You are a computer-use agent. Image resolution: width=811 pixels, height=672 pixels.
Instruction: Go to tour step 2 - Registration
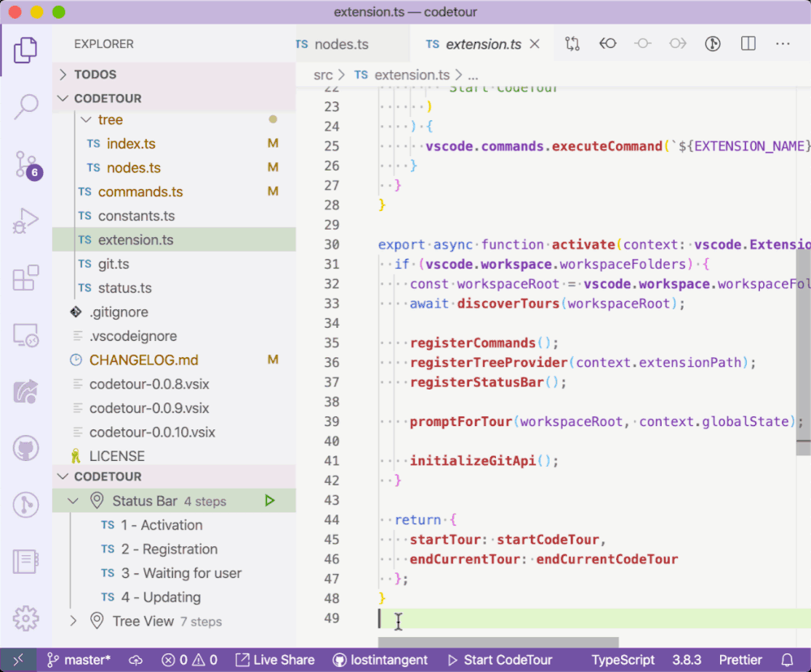[x=174, y=549]
